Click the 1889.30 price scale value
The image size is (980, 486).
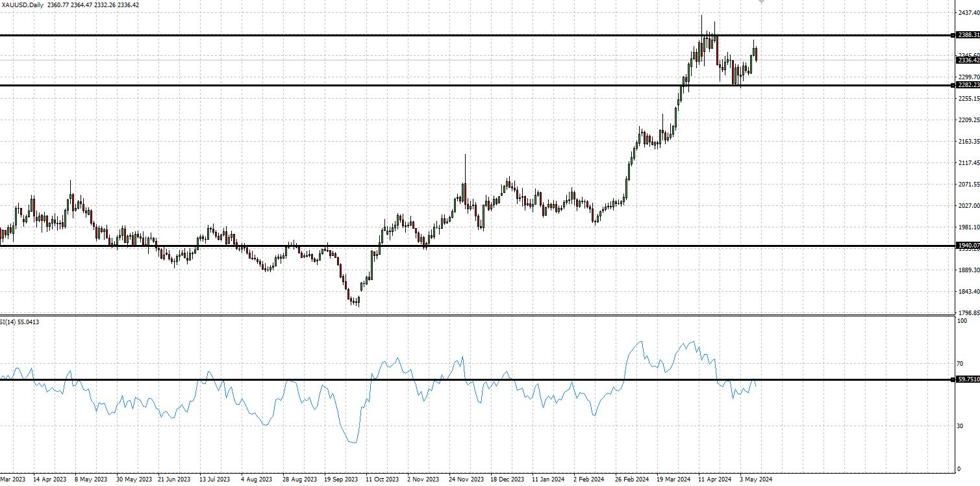pos(968,270)
